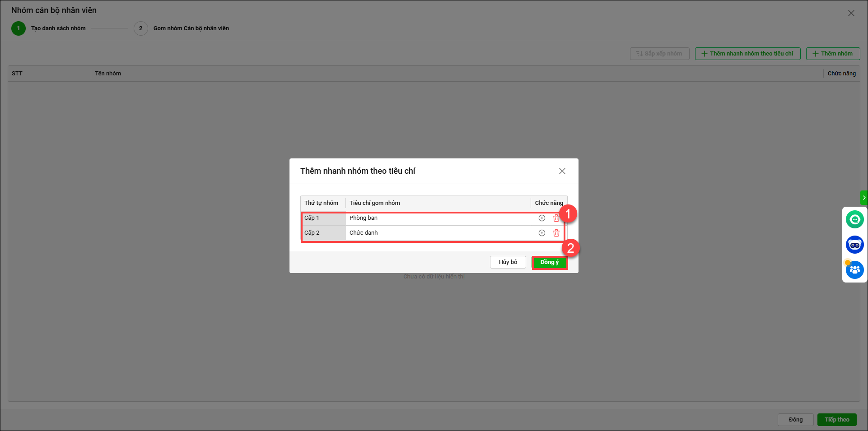This screenshot has height=431, width=868.
Task: Delete the Cấp 1 Phòng ban criterion
Action: [556, 218]
